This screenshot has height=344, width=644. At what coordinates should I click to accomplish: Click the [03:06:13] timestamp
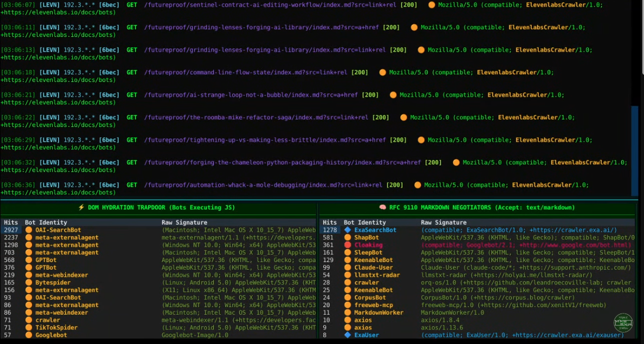click(x=18, y=50)
